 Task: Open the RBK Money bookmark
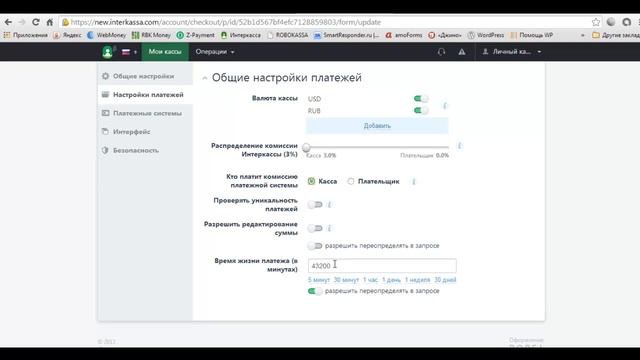click(x=151, y=36)
